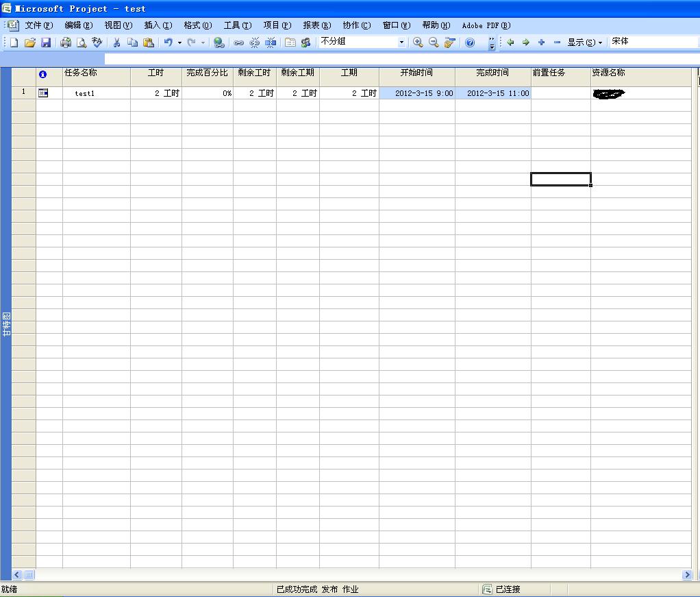
Task: Click the Zoom In magnifier icon
Action: (x=418, y=42)
